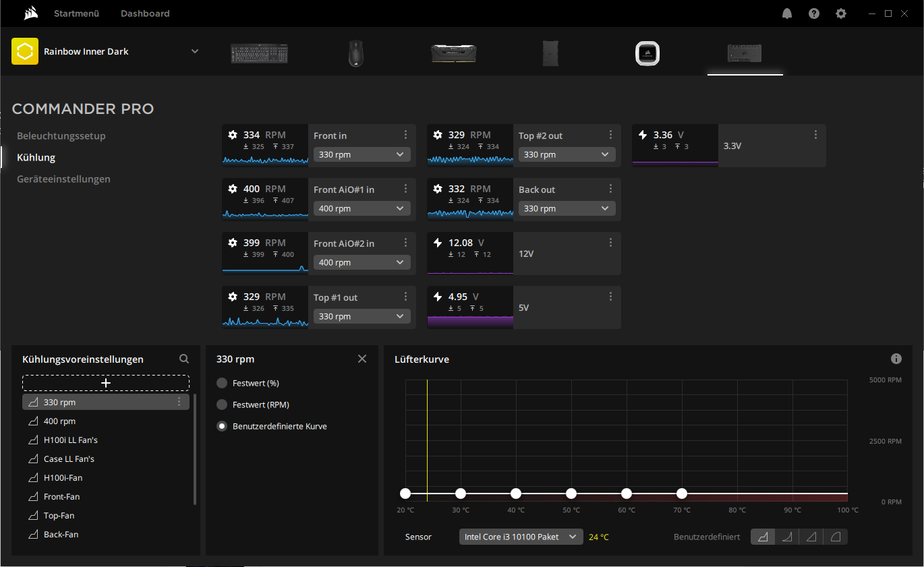Viewport: 924px width, 567px height.
Task: Apply first curve shape preset icon
Action: click(x=763, y=537)
